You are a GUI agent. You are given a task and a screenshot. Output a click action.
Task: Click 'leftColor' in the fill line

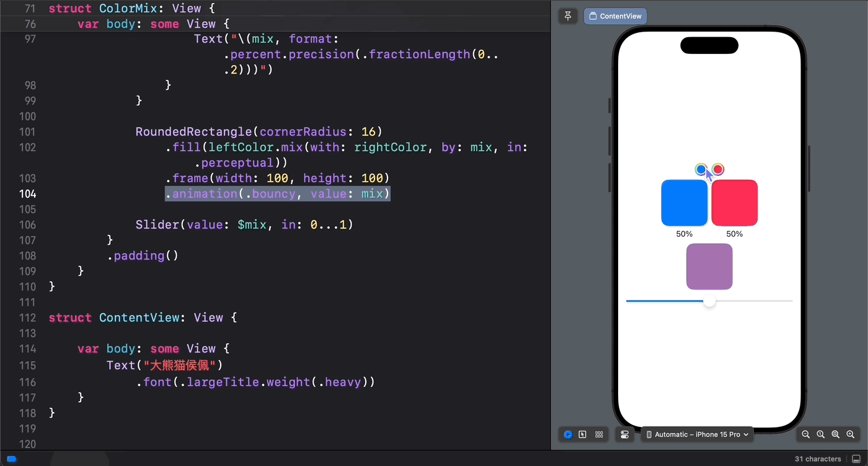[x=241, y=147]
